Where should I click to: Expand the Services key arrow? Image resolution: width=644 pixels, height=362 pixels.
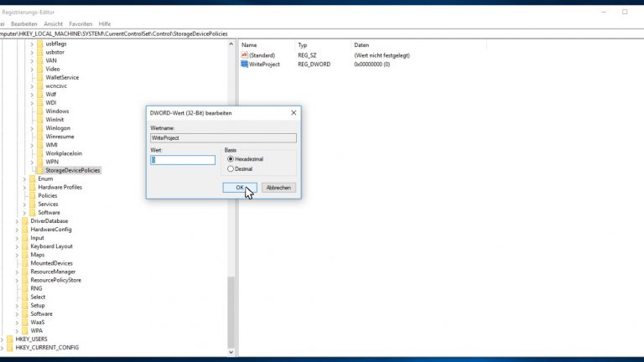pyautogui.click(x=24, y=204)
